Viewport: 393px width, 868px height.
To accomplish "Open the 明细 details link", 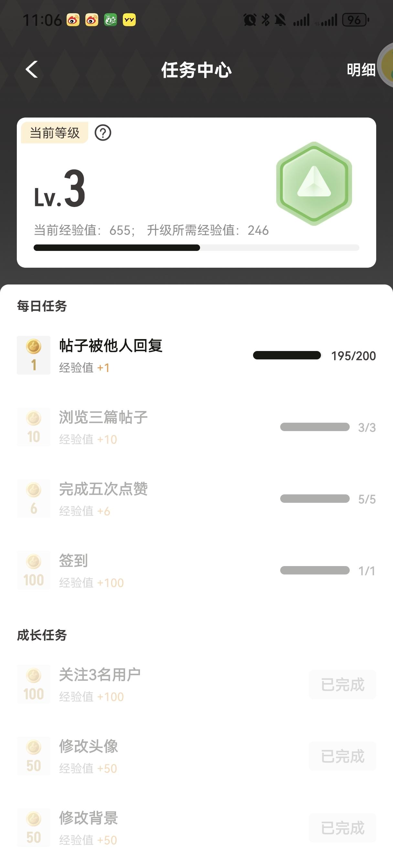I will (361, 70).
